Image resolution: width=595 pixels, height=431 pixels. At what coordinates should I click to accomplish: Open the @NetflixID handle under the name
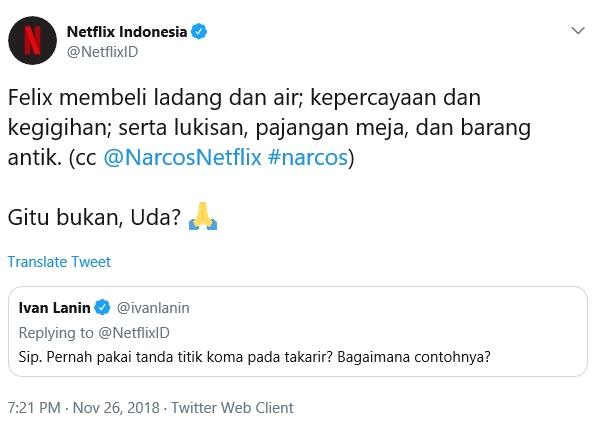click(x=102, y=52)
